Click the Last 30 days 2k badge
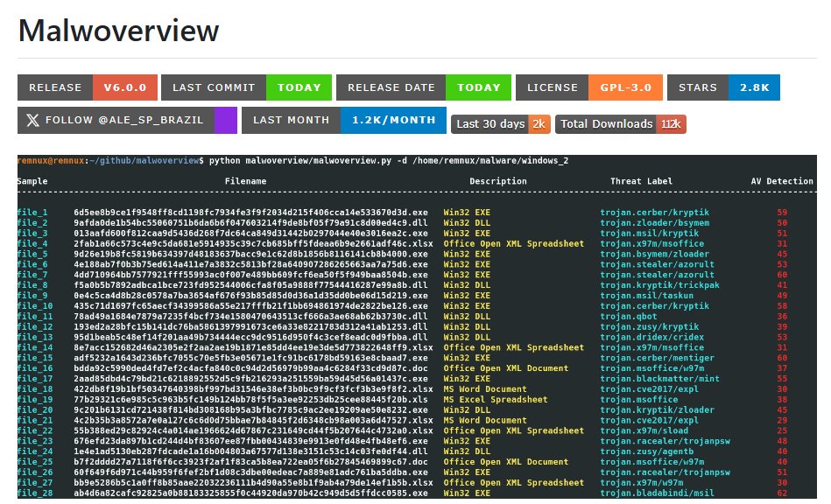Viewport: 831px width, 504px height. click(x=501, y=124)
